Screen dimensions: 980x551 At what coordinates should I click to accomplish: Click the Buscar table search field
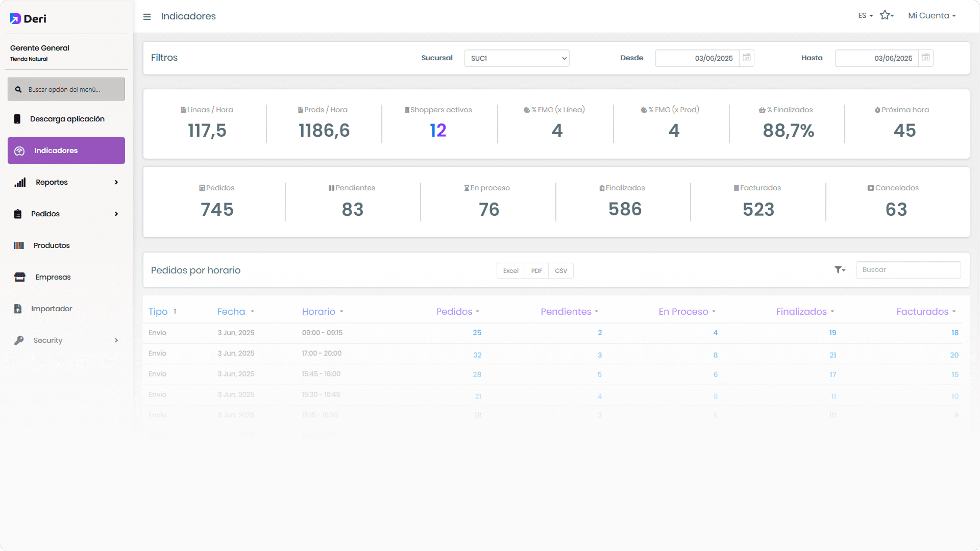pyautogui.click(x=908, y=270)
